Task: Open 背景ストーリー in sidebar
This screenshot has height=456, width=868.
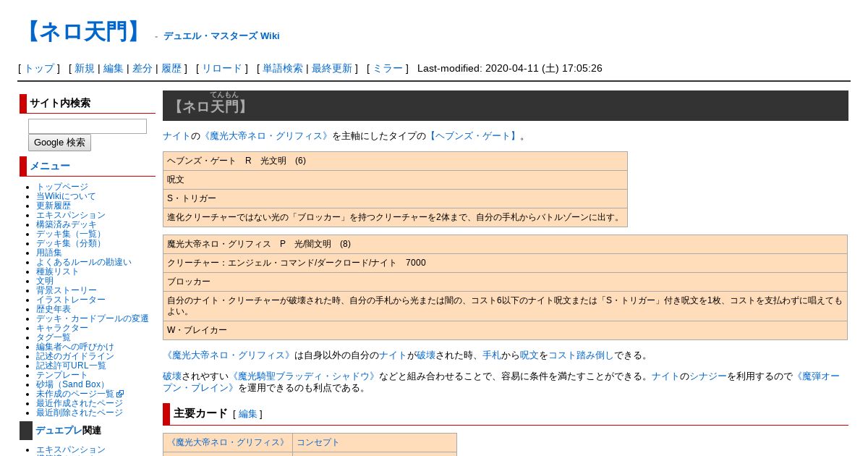Action: point(67,290)
